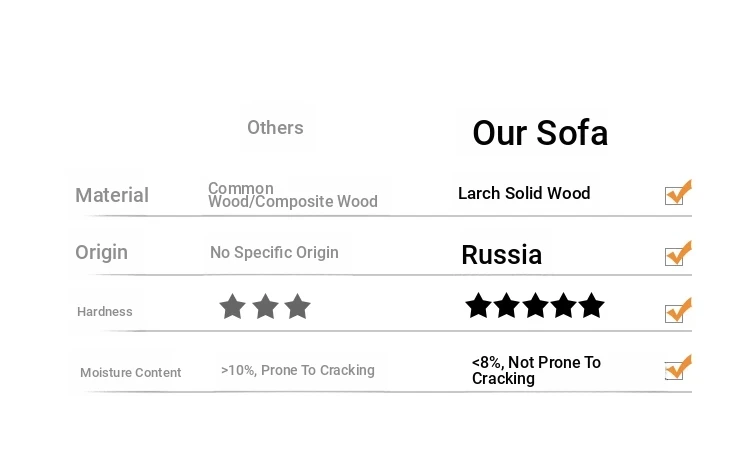Select the 'Our Sofa' column heading
Image resolution: width=750 pixels, height=474 pixels.
click(x=540, y=133)
